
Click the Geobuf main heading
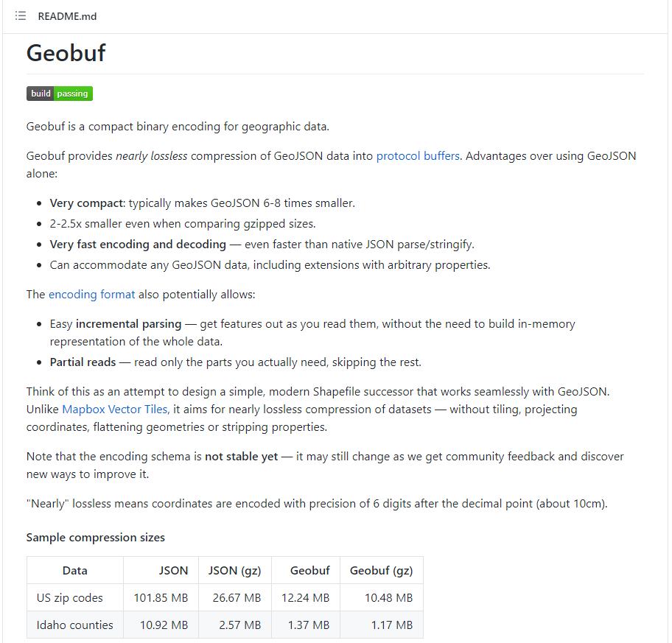(x=66, y=53)
